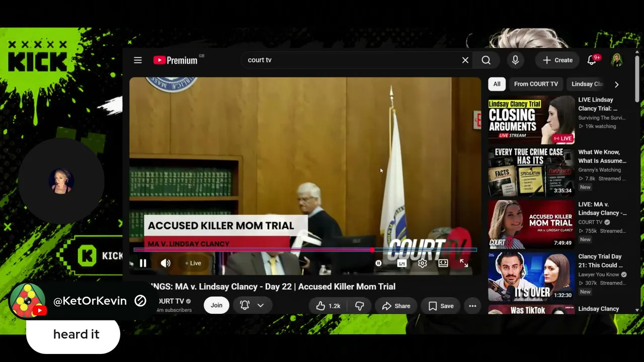Viewport: 644px width, 362px height.
Task: Visit 'Surviving The Survi…' channel name
Action: pyautogui.click(x=602, y=118)
